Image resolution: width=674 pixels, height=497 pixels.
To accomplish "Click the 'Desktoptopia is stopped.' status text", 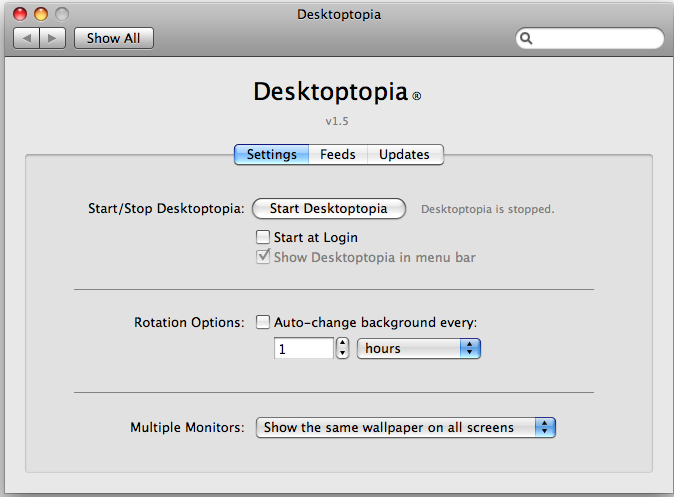I will [487, 209].
